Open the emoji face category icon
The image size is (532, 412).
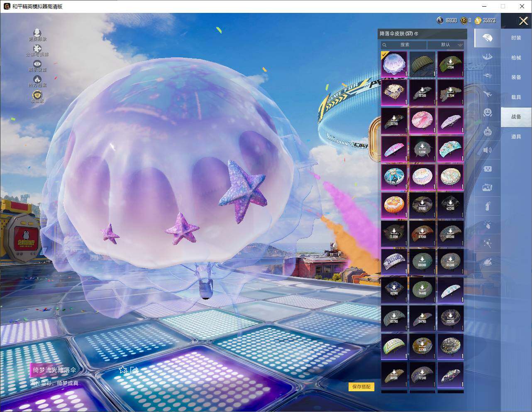tap(488, 113)
